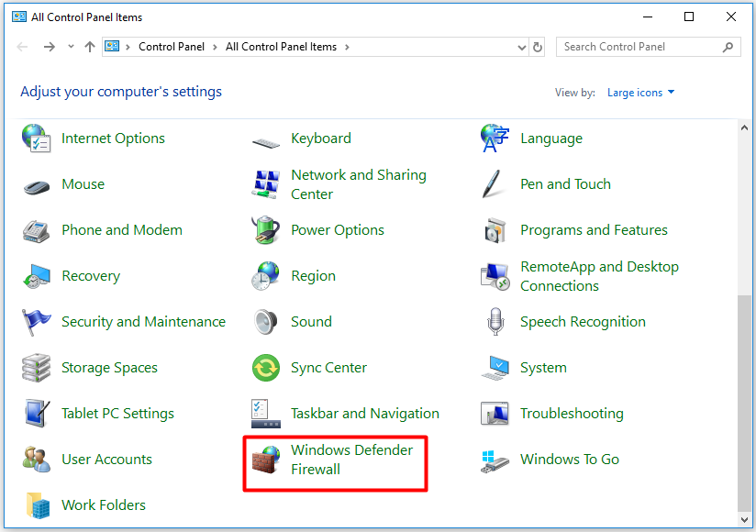Image resolution: width=756 pixels, height=532 pixels.
Task: Minimize the All Control Panel Items window
Action: pyautogui.click(x=648, y=17)
